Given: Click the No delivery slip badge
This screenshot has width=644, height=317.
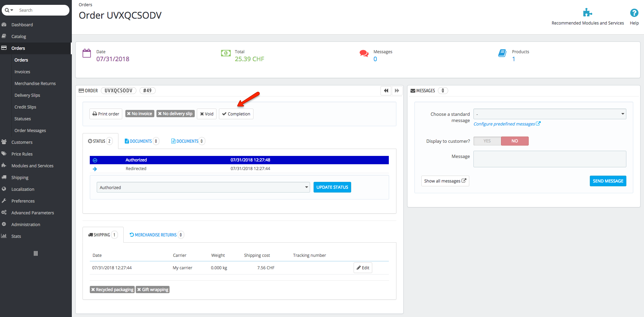Looking at the screenshot, I should (x=175, y=114).
